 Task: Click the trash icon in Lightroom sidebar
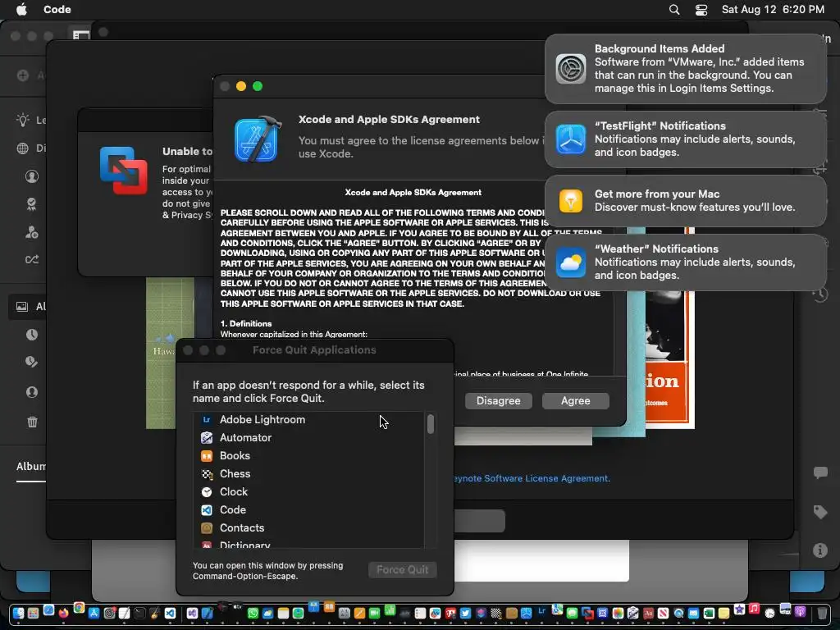click(x=32, y=422)
